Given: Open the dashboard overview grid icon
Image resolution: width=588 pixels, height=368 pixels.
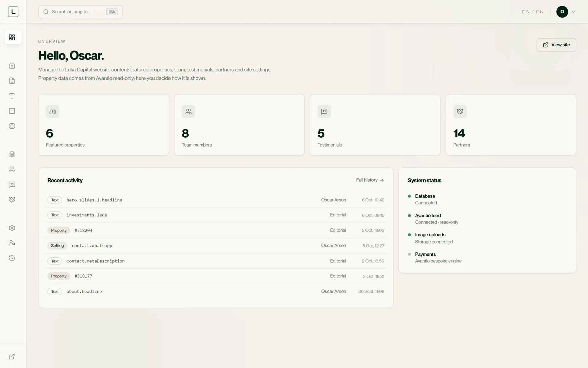Looking at the screenshot, I should click(x=12, y=37).
